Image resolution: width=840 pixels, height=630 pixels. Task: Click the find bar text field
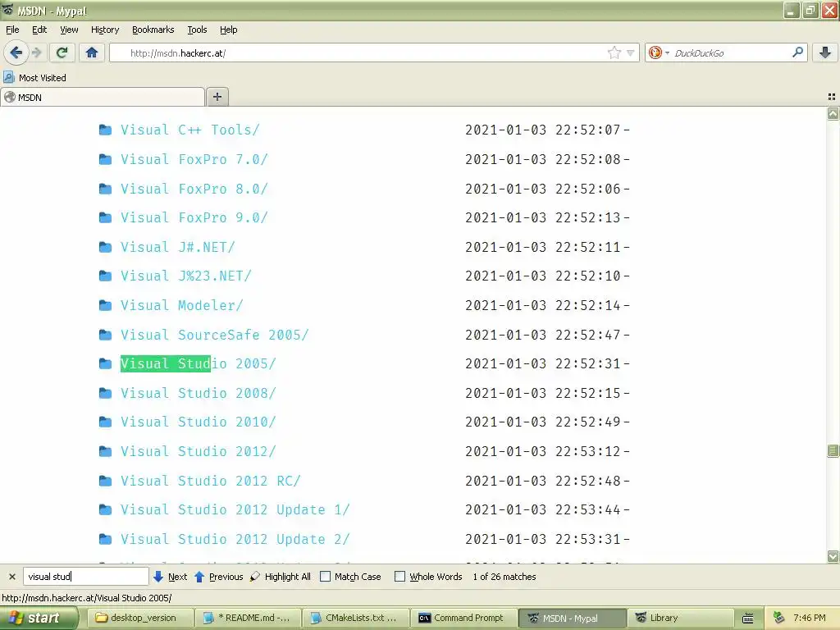(85, 577)
